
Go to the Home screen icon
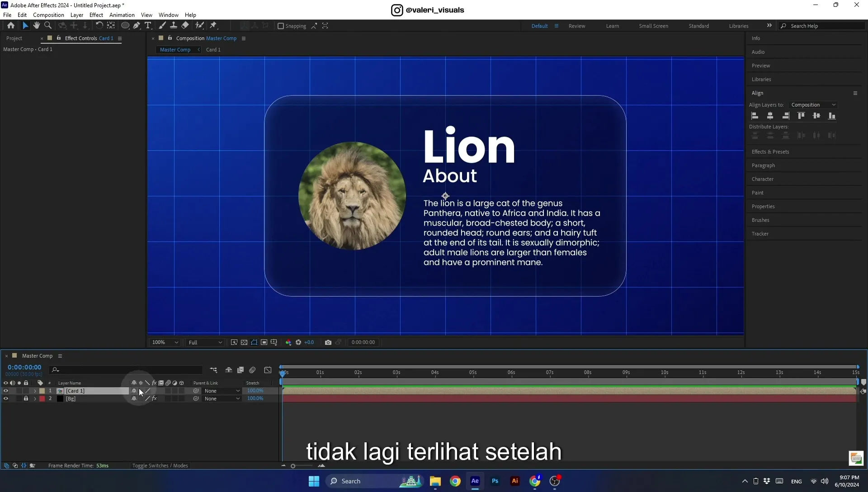point(11,26)
